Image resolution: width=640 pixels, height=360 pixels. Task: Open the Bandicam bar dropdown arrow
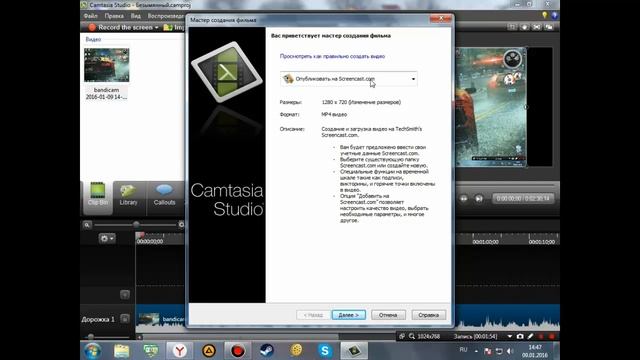click(x=510, y=336)
